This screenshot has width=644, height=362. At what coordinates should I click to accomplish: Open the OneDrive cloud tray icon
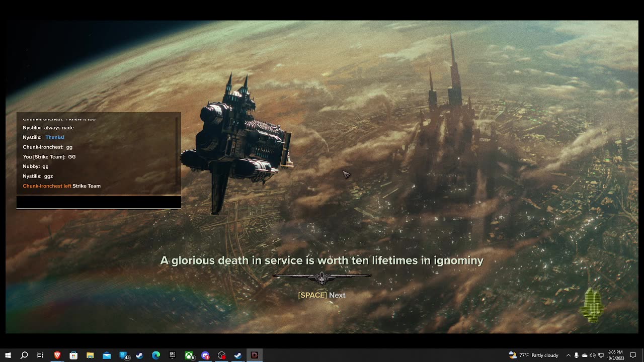point(585,355)
